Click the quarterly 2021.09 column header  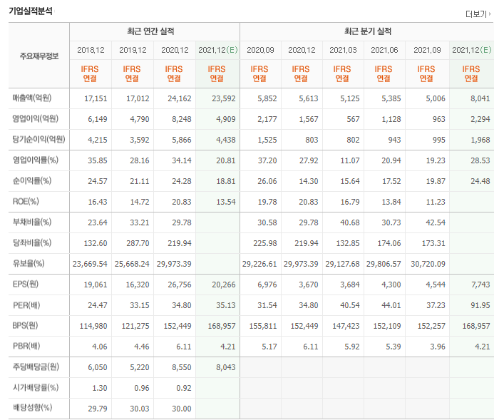point(427,50)
